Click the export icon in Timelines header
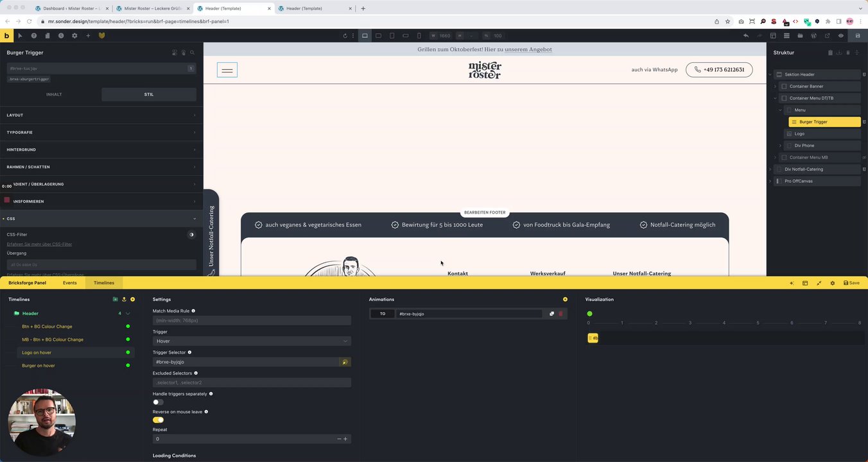The height and width of the screenshot is (462, 868). [x=124, y=300]
